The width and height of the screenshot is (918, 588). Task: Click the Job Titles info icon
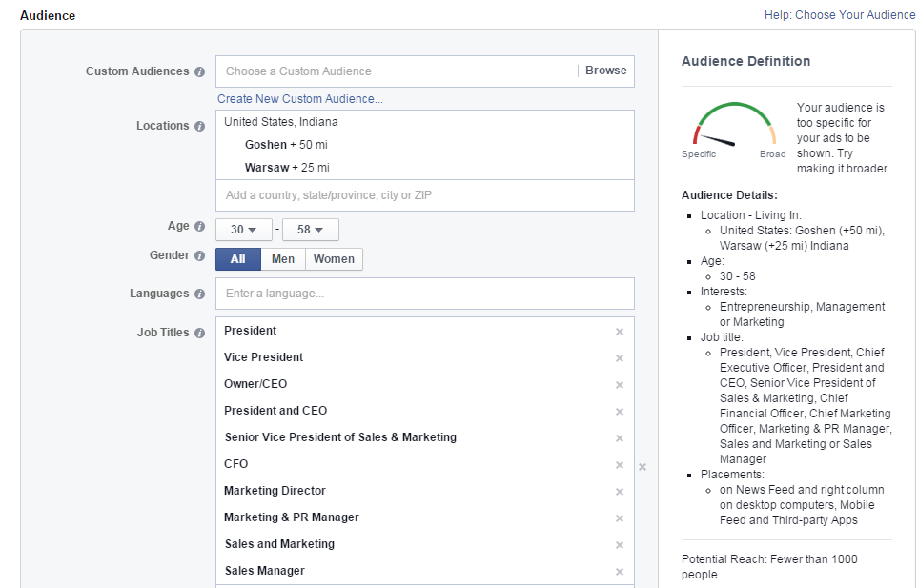point(199,333)
